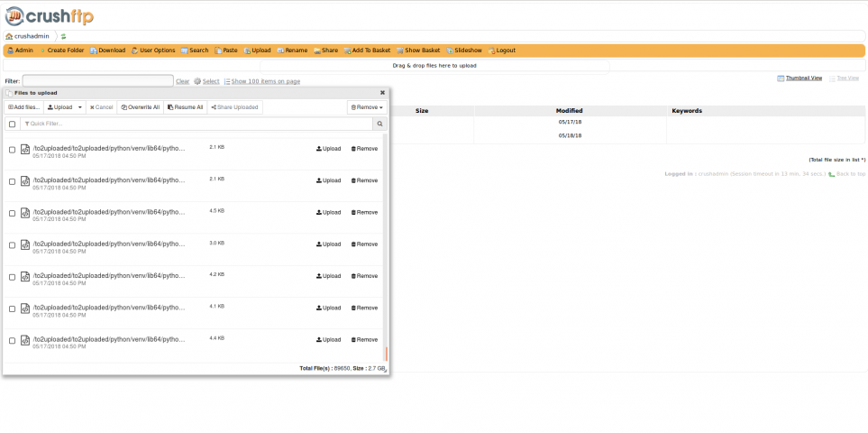Check the box for the 4.5 KB file

click(x=13, y=214)
